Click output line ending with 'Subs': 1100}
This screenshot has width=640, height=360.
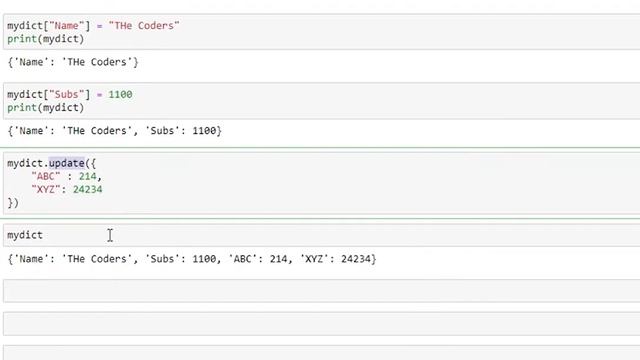pyautogui.click(x=115, y=131)
